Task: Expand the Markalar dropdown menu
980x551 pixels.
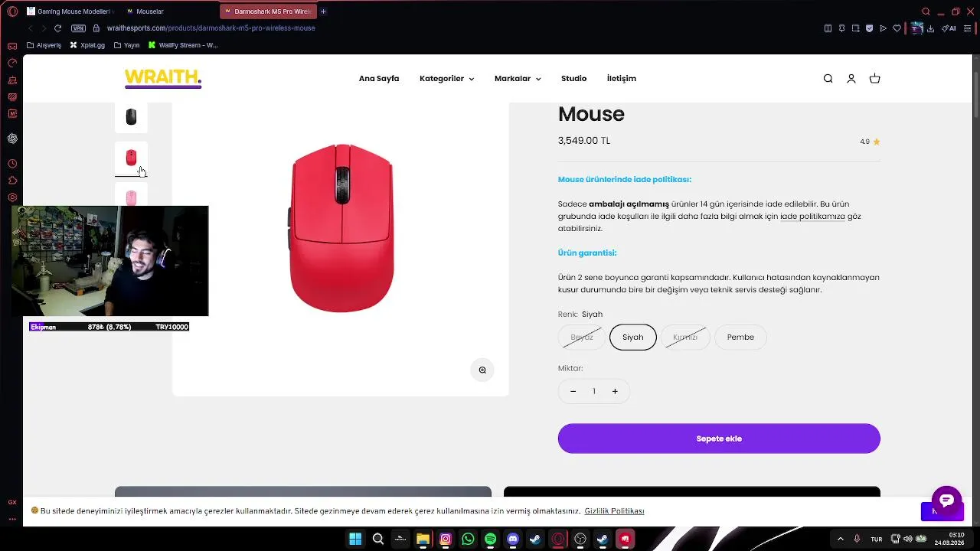Action: [518, 79]
